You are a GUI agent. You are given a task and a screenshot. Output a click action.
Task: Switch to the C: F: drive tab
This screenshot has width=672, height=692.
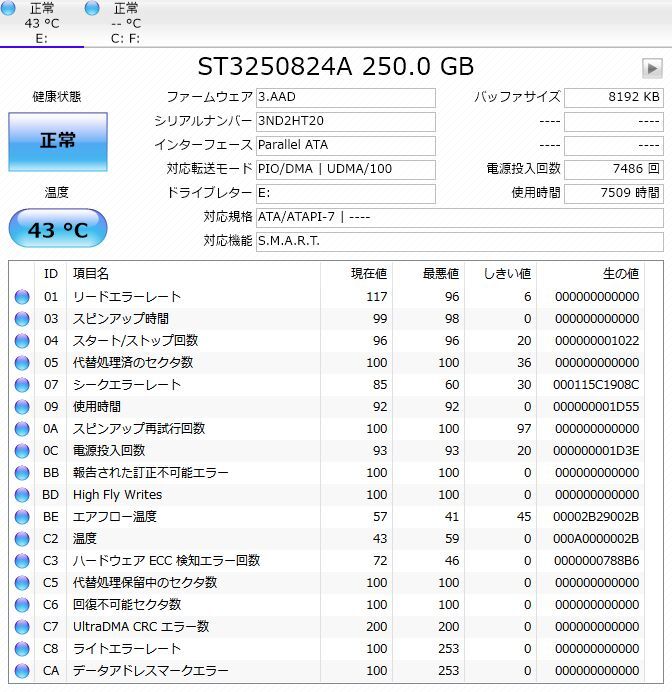tap(125, 23)
